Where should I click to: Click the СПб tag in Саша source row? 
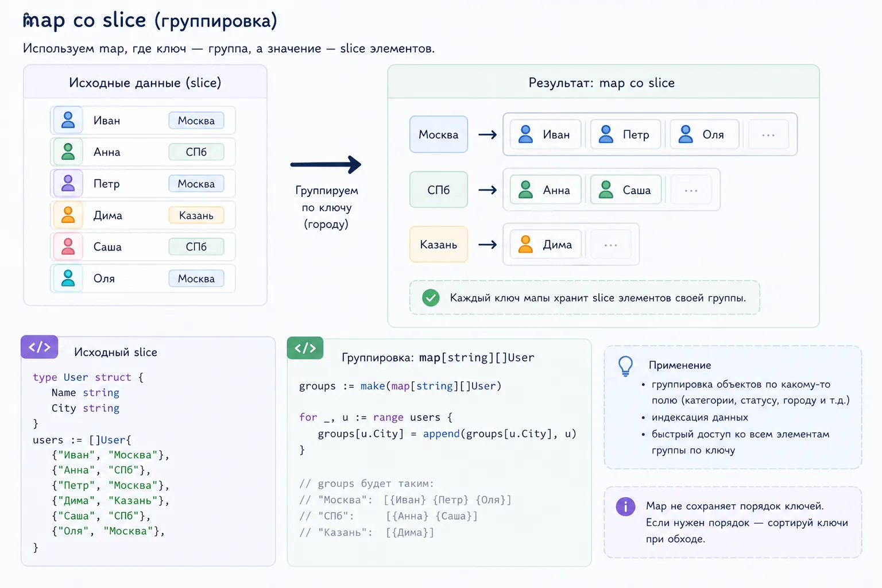tap(196, 247)
